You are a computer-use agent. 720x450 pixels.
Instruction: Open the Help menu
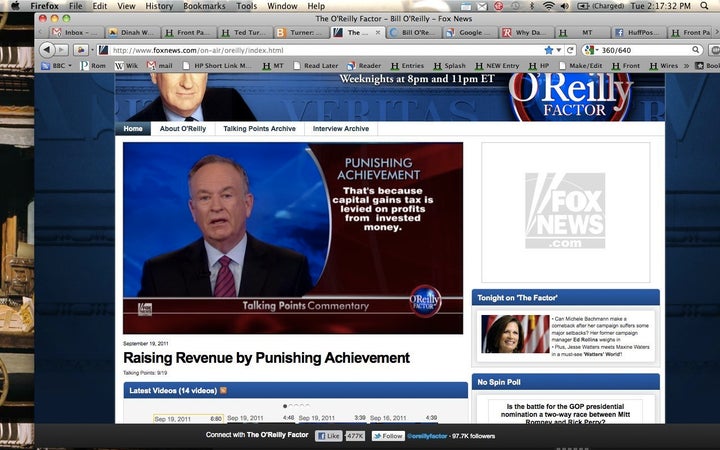316,6
